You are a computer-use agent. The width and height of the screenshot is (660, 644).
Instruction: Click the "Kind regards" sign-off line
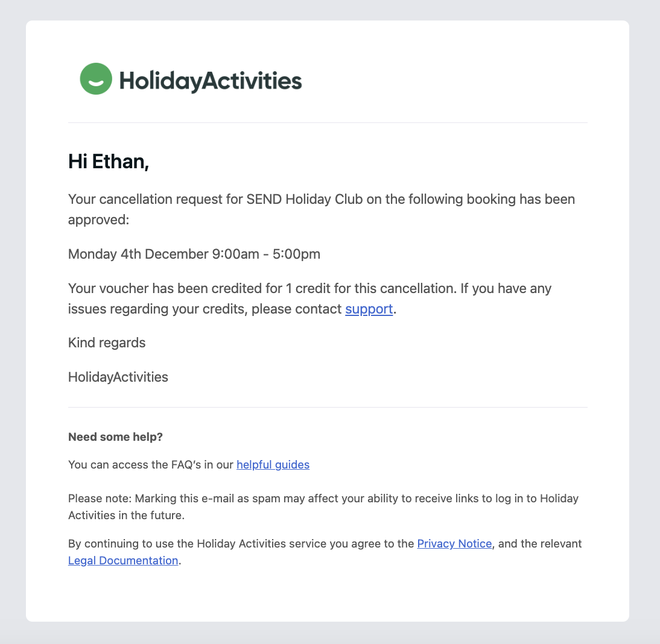tap(107, 343)
